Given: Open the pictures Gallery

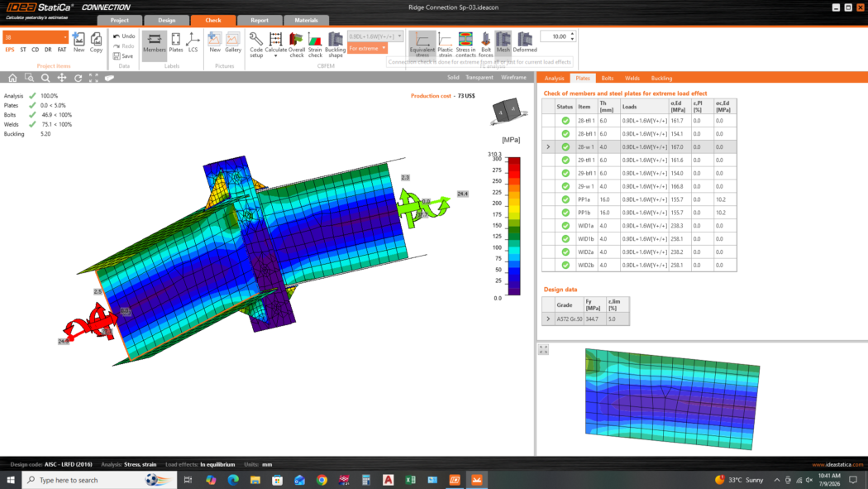Looking at the screenshot, I should [233, 43].
